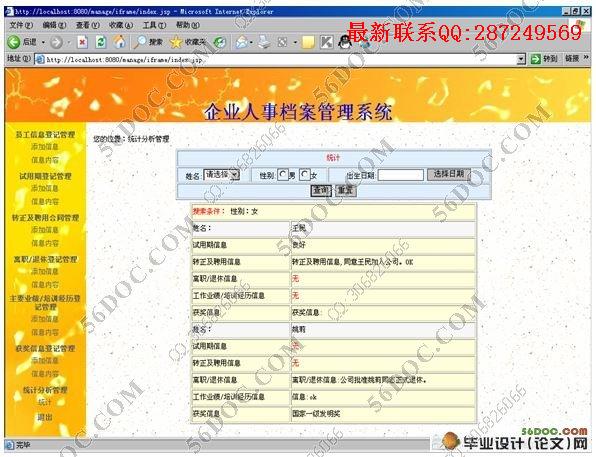Open the 查看(V) menu
This screenshot has height=457, width=596.
tap(87, 25)
